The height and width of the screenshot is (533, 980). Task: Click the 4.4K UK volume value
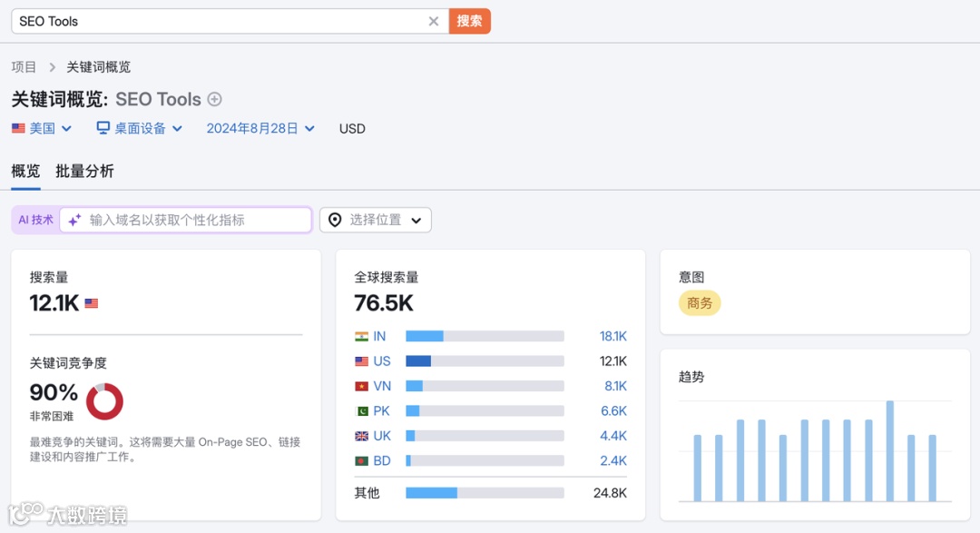pyautogui.click(x=613, y=436)
